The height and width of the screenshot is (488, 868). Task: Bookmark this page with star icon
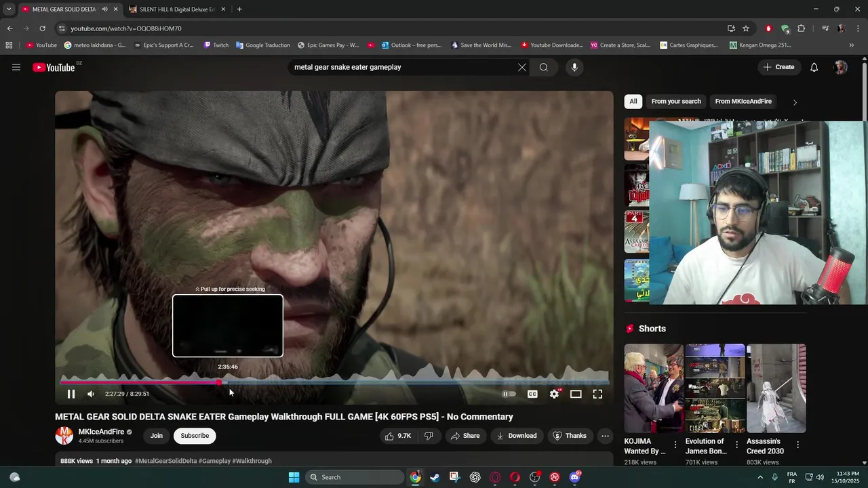click(x=746, y=28)
